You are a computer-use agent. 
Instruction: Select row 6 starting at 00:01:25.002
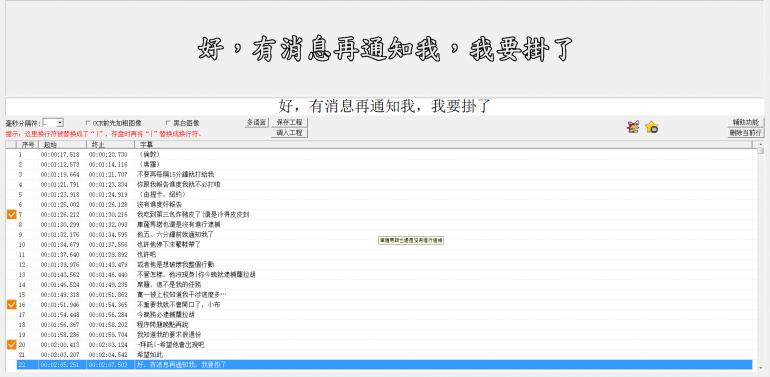pyautogui.click(x=385, y=204)
